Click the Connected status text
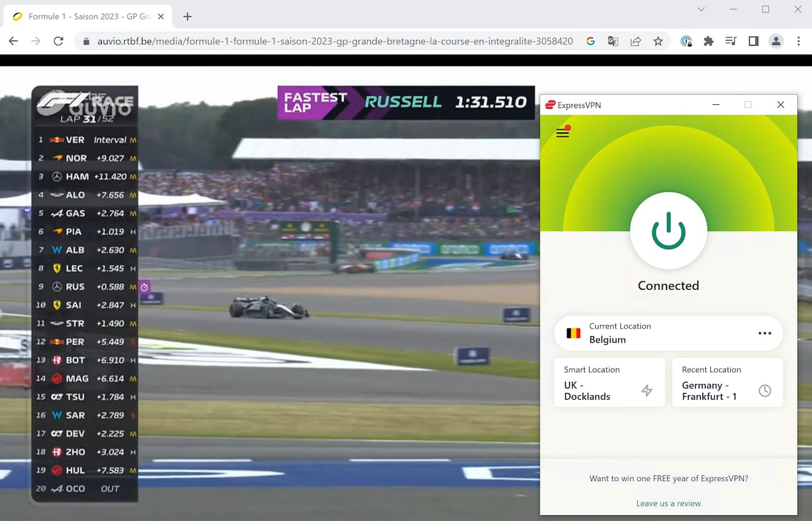The image size is (812, 521). (668, 285)
